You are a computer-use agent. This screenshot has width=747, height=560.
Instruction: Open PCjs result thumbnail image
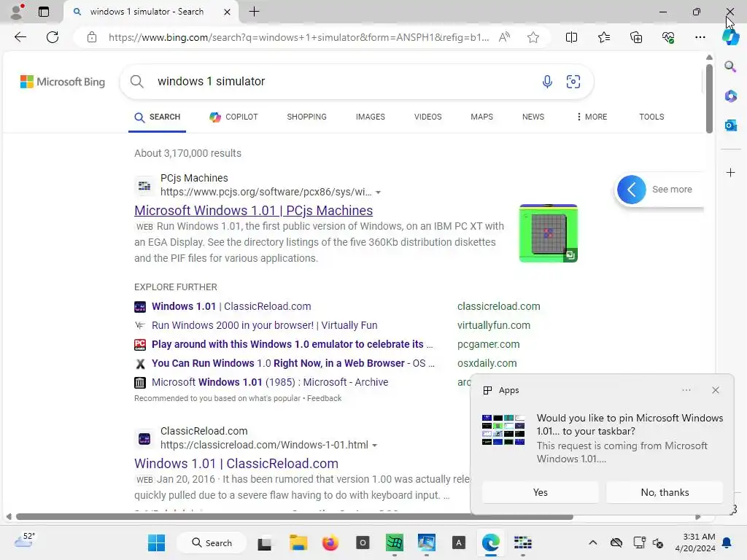549,233
